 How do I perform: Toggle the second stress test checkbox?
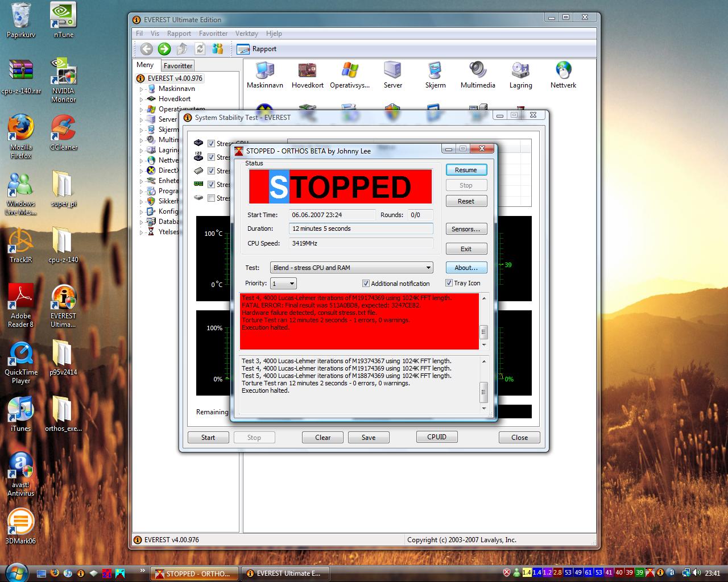point(212,157)
